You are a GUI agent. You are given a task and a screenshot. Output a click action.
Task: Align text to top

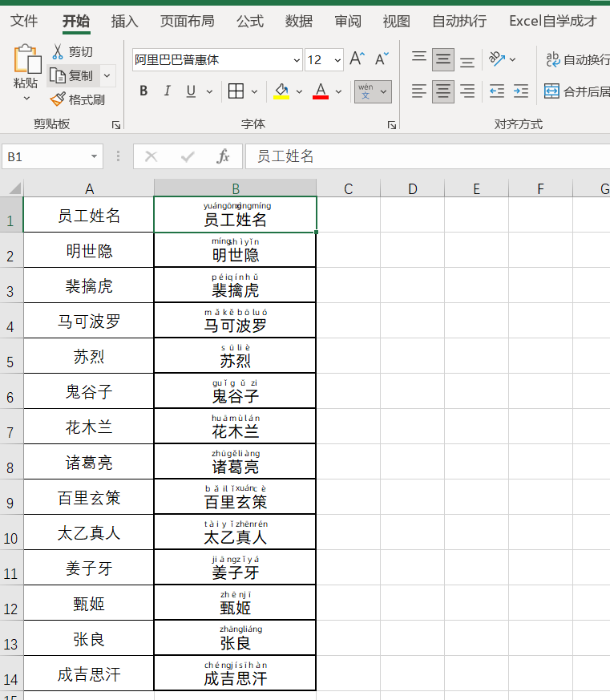pyautogui.click(x=419, y=59)
